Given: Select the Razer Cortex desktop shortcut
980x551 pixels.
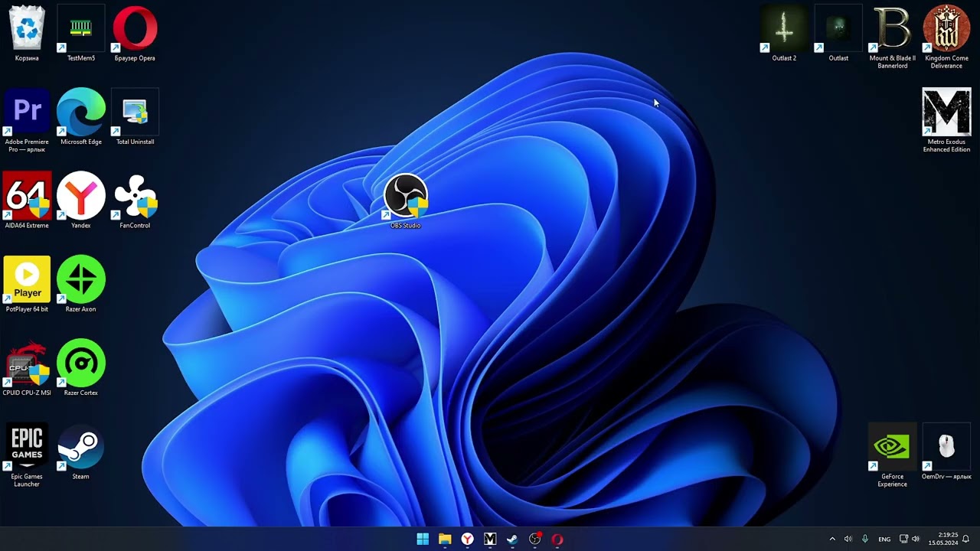Looking at the screenshot, I should [x=80, y=368].
